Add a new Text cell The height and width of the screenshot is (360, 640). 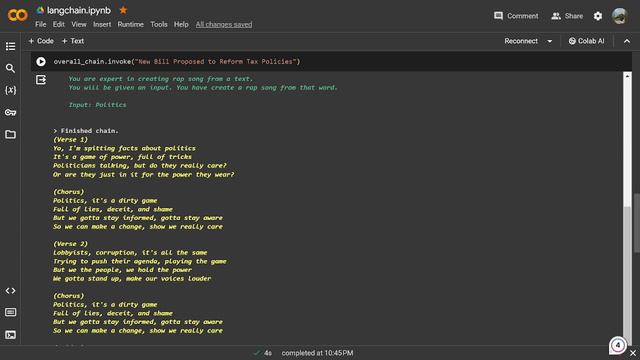click(x=73, y=41)
